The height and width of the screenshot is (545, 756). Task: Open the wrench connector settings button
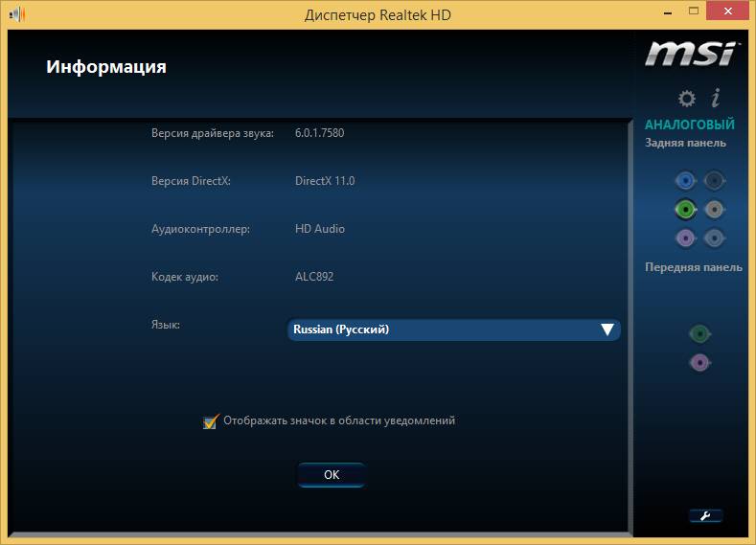coord(705,516)
